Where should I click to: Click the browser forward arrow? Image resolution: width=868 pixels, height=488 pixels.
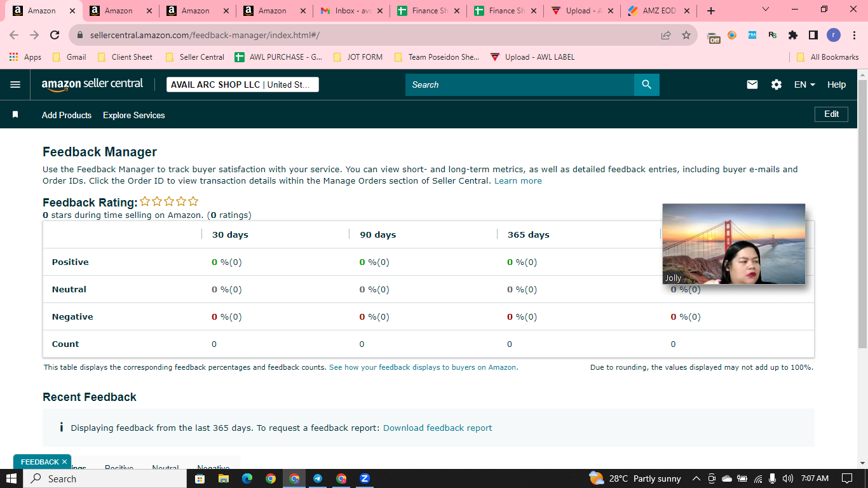[x=34, y=36]
